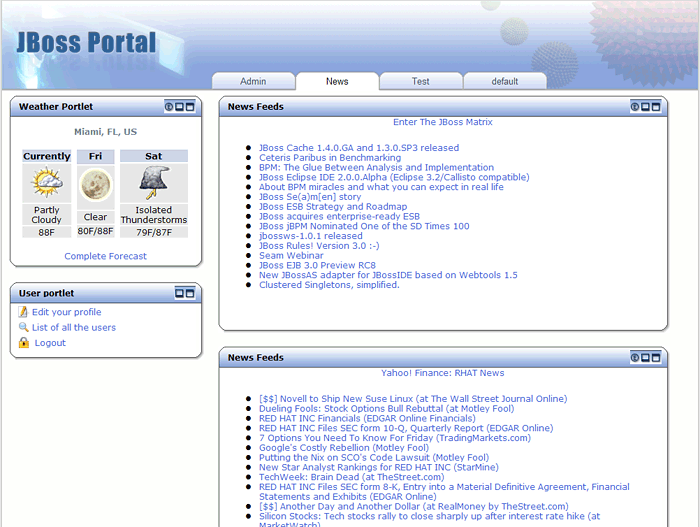Click the 88F current temperature value
This screenshot has width=700, height=527.
coord(46,232)
